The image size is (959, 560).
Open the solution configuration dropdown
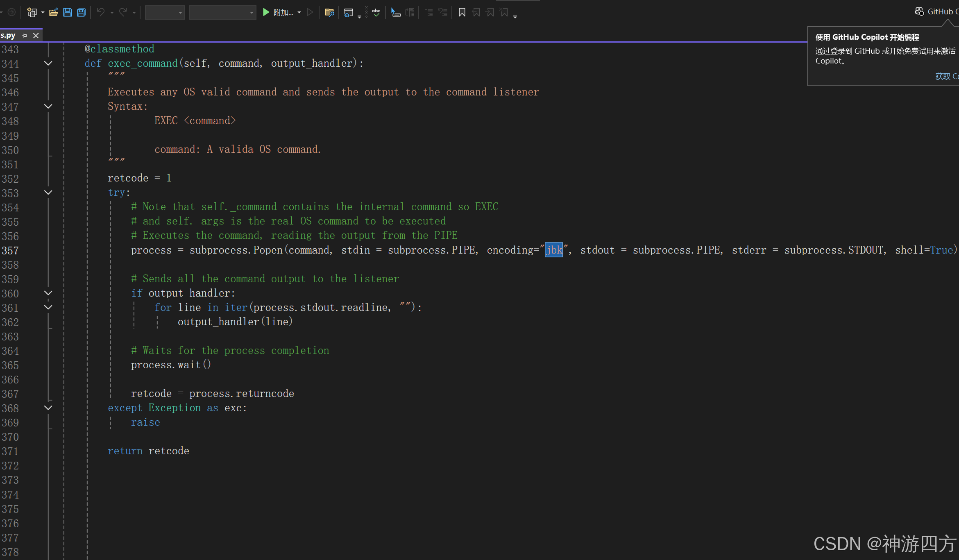165,12
